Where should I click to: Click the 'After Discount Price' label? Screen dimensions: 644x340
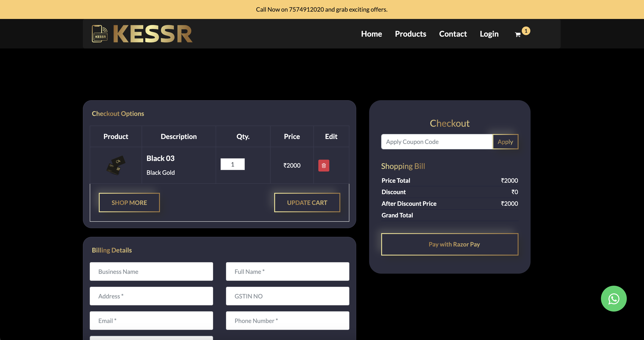(409, 203)
